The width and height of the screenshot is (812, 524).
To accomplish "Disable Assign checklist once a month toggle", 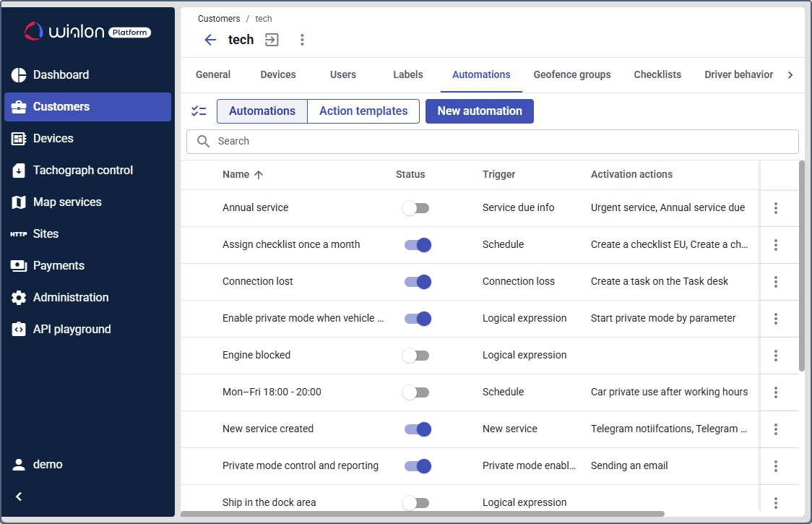I will (x=418, y=244).
